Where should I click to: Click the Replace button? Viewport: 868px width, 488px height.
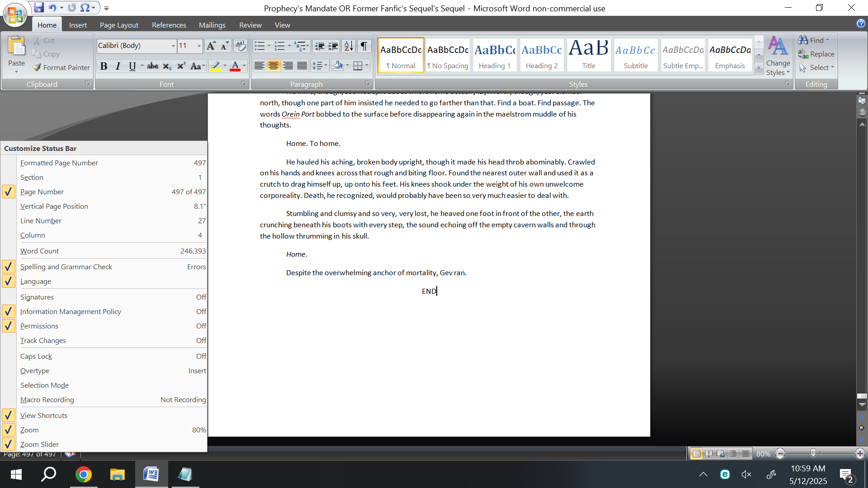pos(816,54)
